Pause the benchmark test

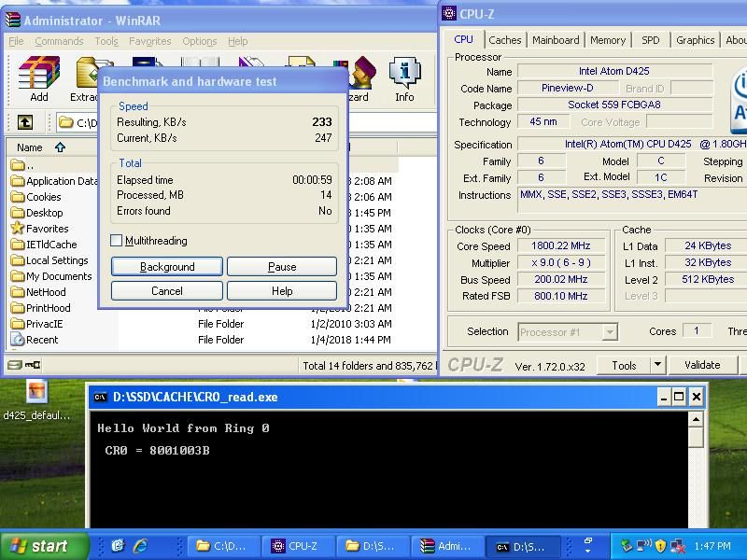[x=282, y=267]
